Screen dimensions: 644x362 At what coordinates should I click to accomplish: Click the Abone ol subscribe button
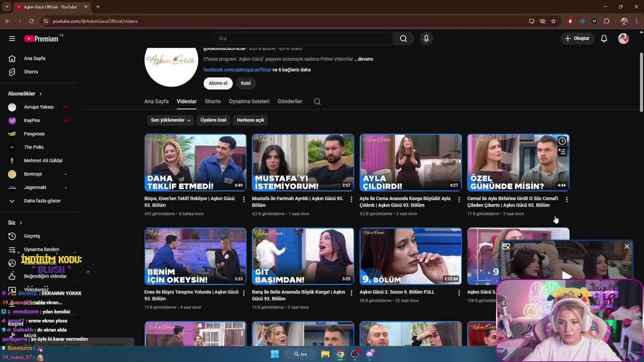pos(218,83)
